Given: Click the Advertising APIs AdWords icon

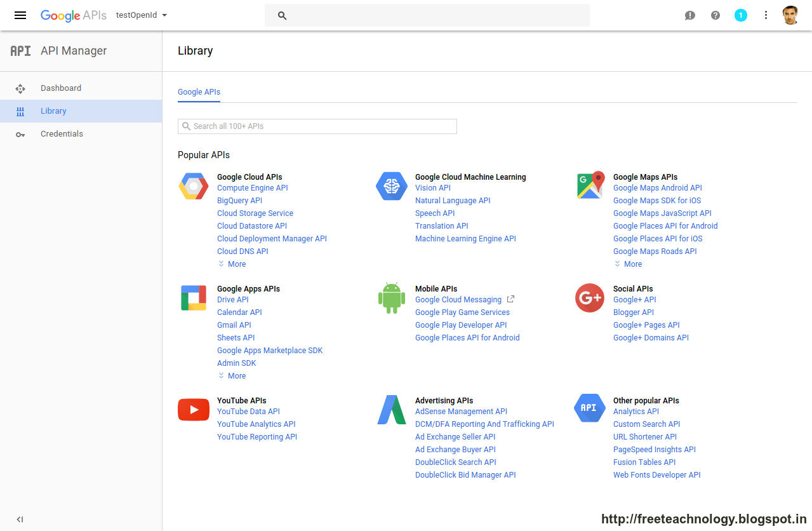Looking at the screenshot, I should point(392,410).
